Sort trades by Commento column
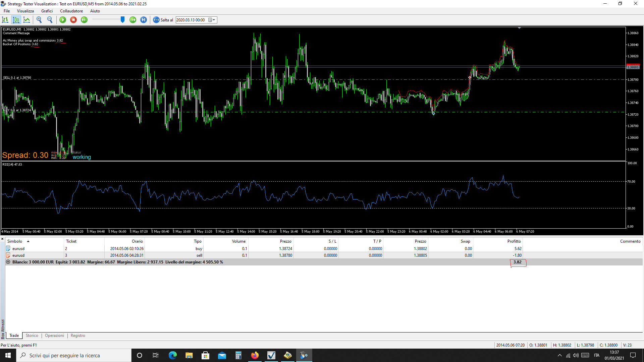Viewport: 644px width, 362px height. click(583, 241)
